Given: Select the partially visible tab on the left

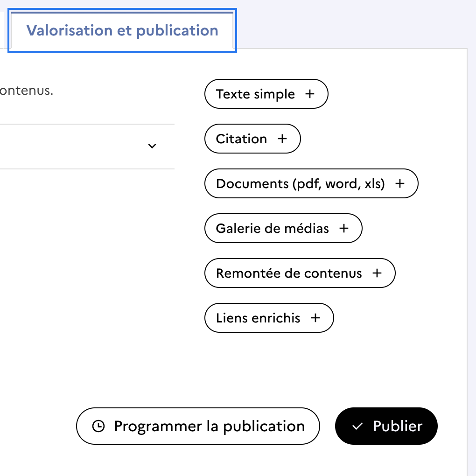Looking at the screenshot, I should click(2, 31).
